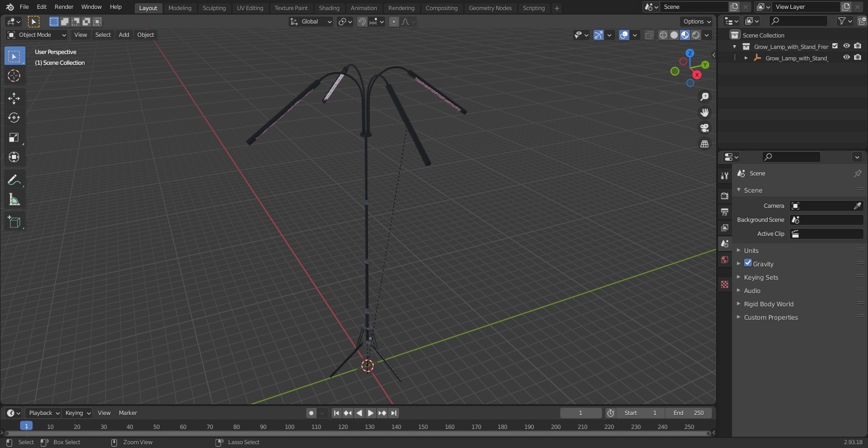Toggle snapping magnet in header
Viewport: 868px width, 448px height.
[x=362, y=22]
